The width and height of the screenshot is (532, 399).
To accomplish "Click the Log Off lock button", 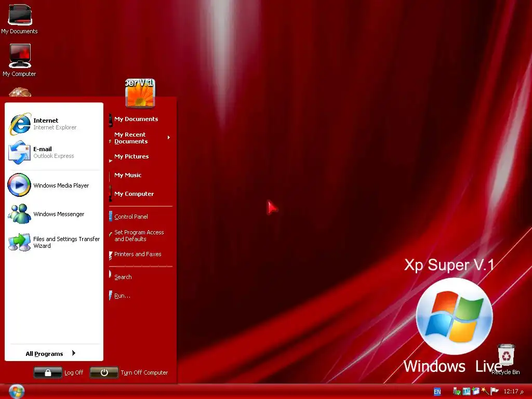I will [x=48, y=372].
